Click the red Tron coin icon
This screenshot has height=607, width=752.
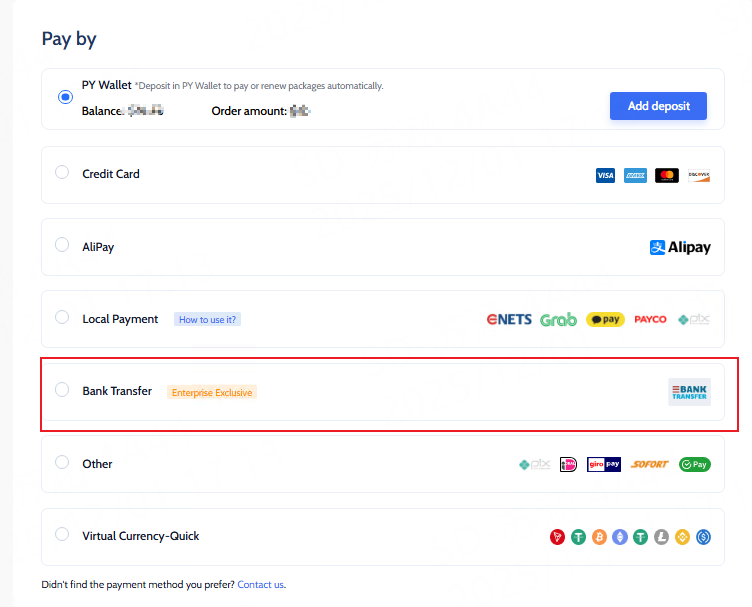pyautogui.click(x=557, y=537)
